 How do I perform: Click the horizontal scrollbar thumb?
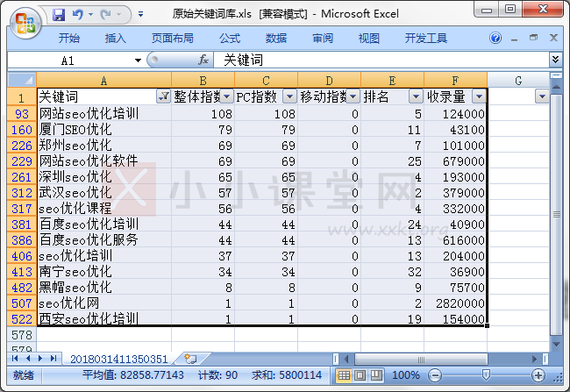pyautogui.click(x=421, y=360)
